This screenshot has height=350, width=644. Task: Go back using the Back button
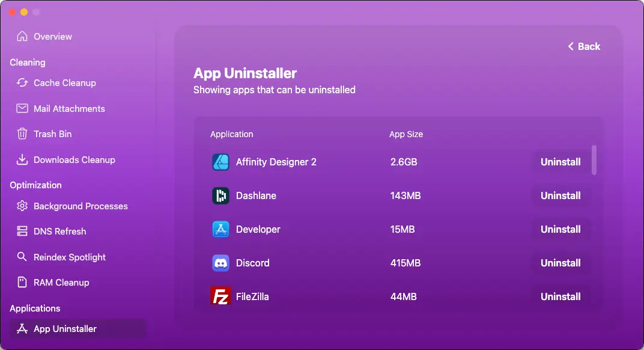pos(584,46)
